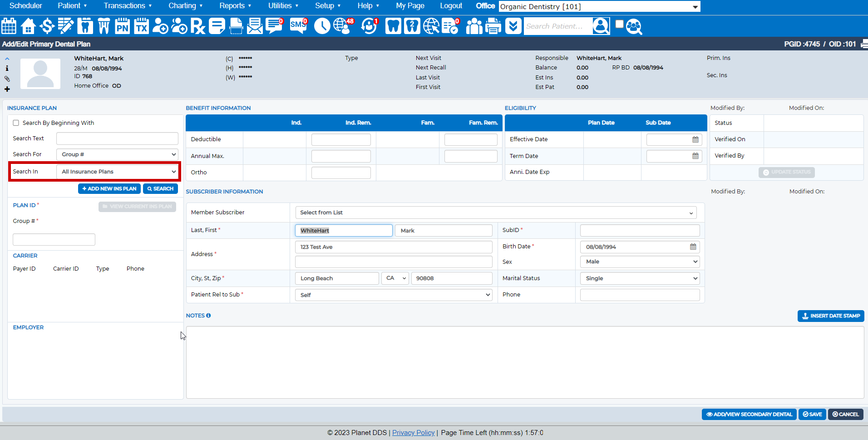Click the SubID input field

(640, 230)
